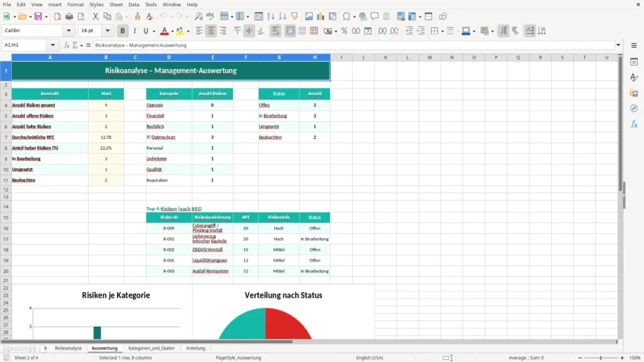
Task: Toggle Wrap Text button
Action: (x=275, y=31)
